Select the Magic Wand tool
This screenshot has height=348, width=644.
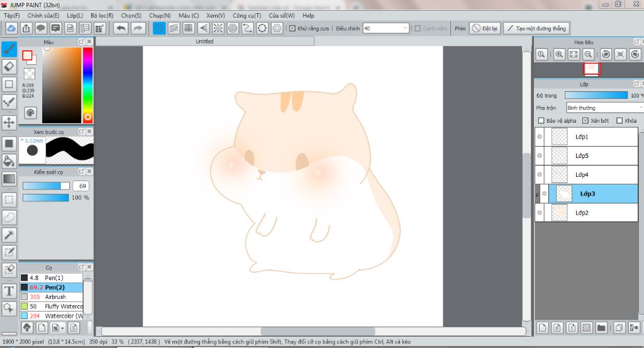click(9, 235)
